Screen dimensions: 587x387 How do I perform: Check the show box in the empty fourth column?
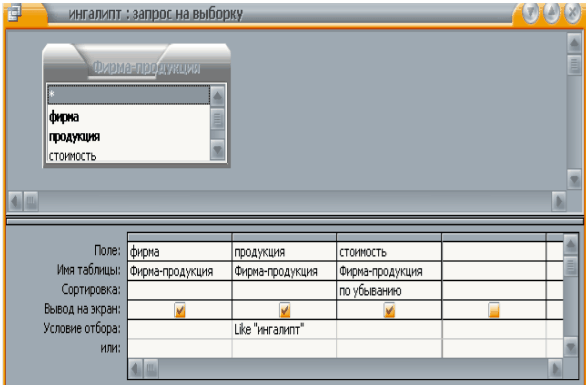coord(494,310)
